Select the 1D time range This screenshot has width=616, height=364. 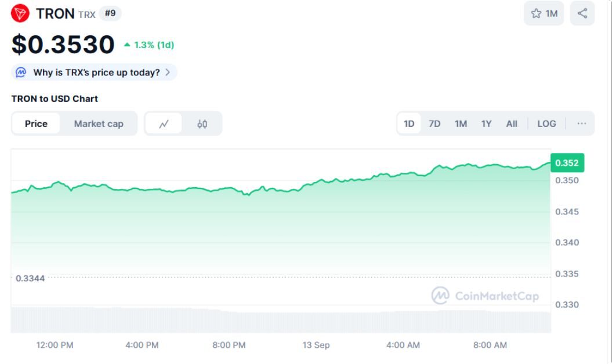point(409,123)
